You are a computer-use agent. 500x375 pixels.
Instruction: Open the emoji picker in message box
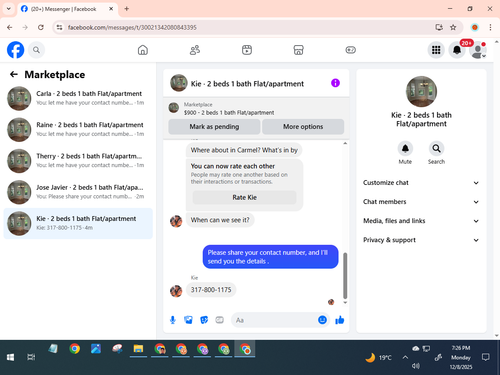322,320
